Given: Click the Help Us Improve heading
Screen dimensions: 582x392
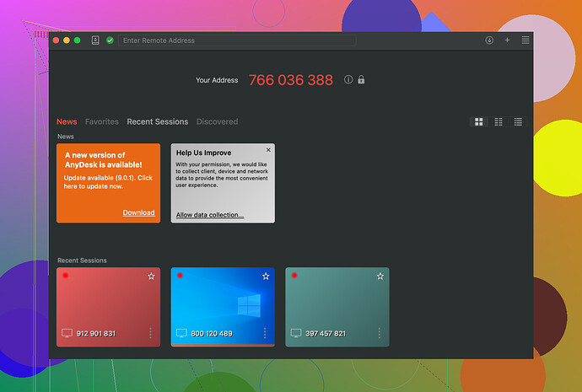Looking at the screenshot, I should 204,153.
